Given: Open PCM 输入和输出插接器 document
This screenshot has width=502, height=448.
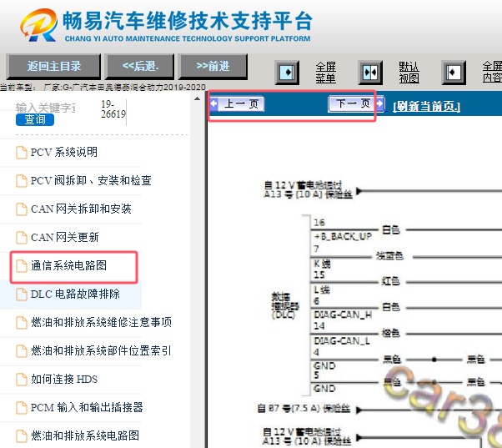Looking at the screenshot, I should coord(87,407).
